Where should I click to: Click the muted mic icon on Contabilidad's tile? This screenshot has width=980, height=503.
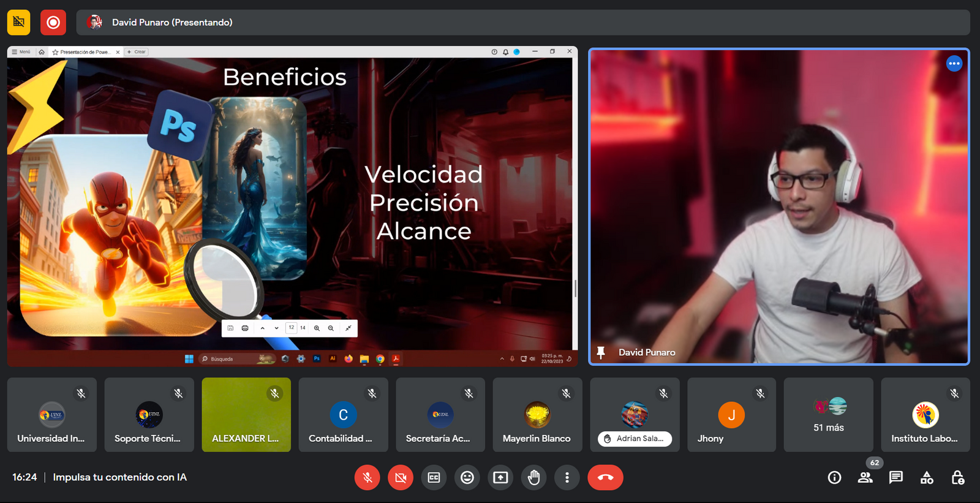(x=372, y=393)
